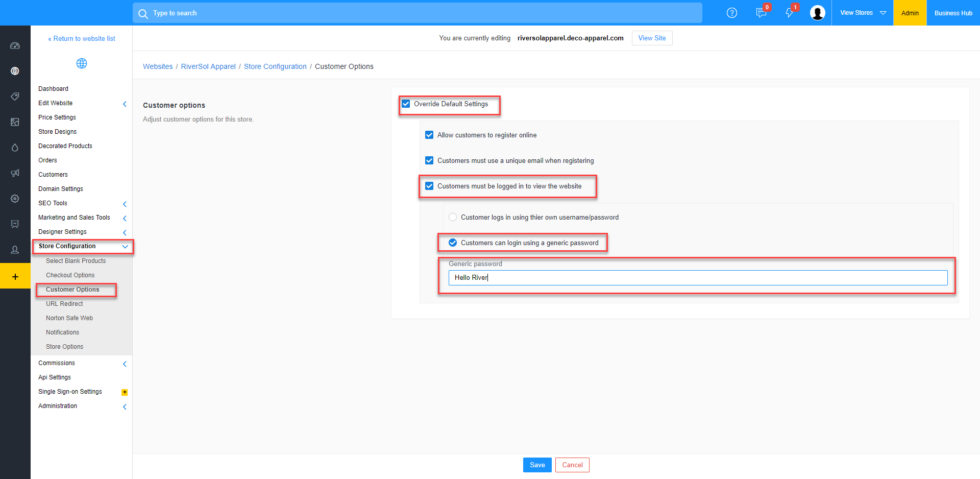Click Return to website list link
The width and height of the screenshot is (980, 479).
click(82, 39)
